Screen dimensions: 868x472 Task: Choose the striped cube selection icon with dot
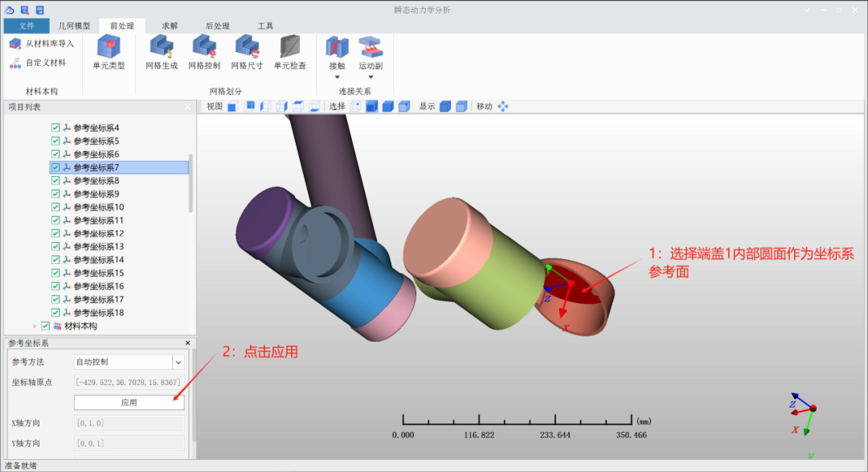404,106
